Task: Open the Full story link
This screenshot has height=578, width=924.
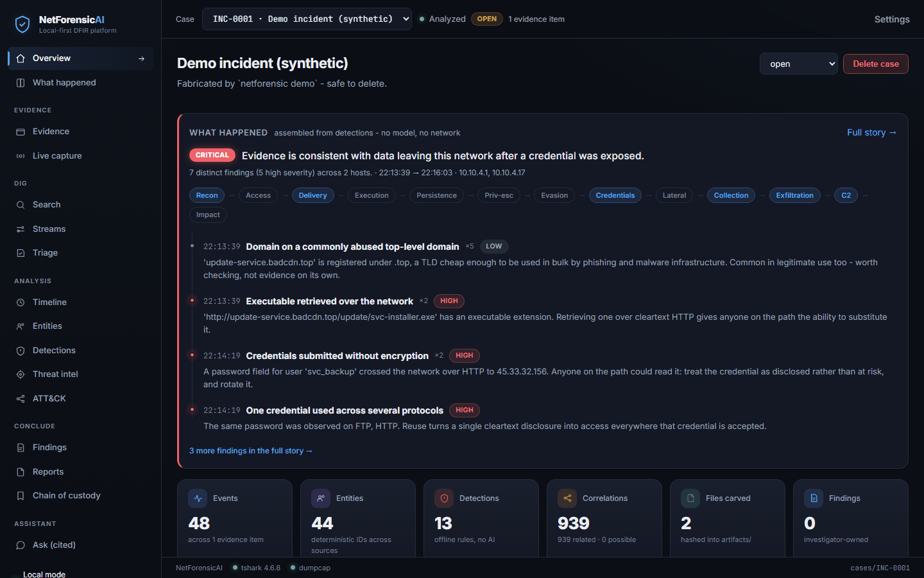Action: (871, 132)
